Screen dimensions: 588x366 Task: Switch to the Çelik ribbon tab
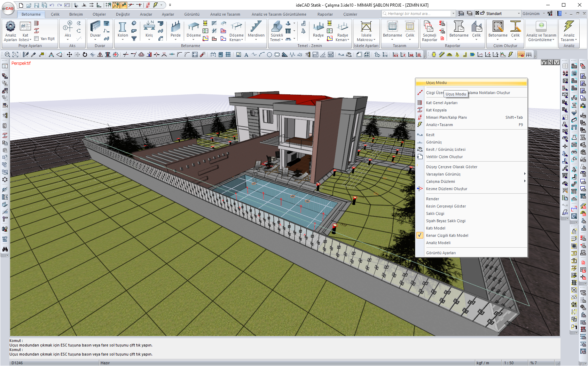pos(55,14)
